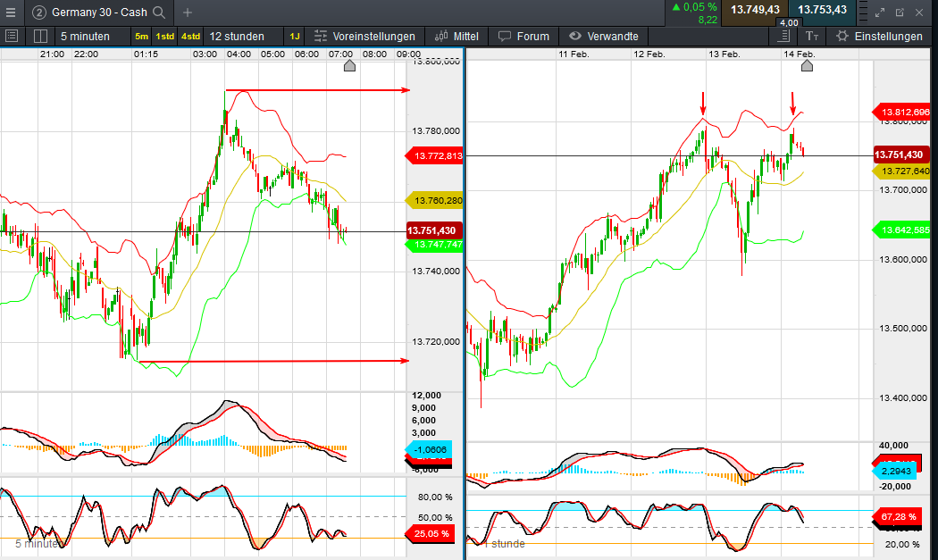Click the 67,28 % stochastic label

895,516
